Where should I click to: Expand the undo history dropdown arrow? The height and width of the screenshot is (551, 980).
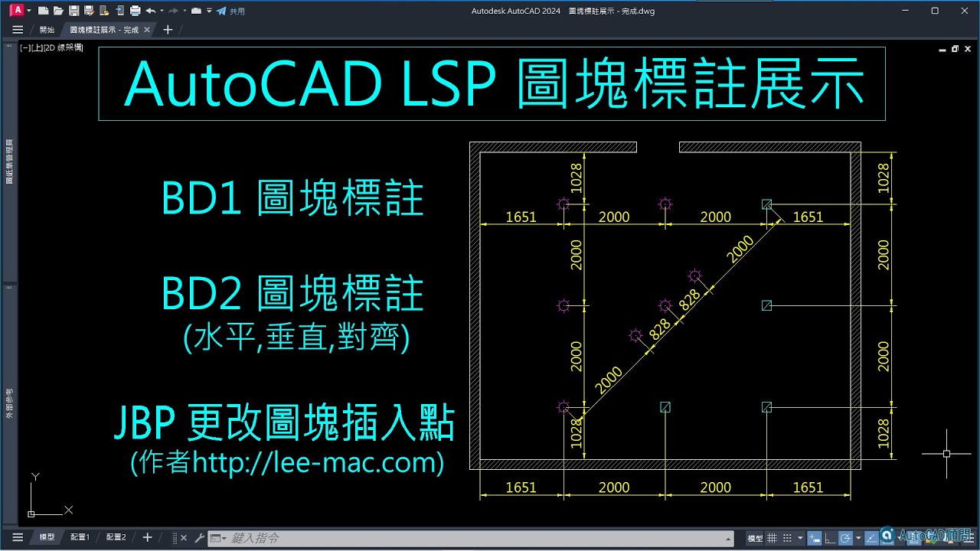162,11
